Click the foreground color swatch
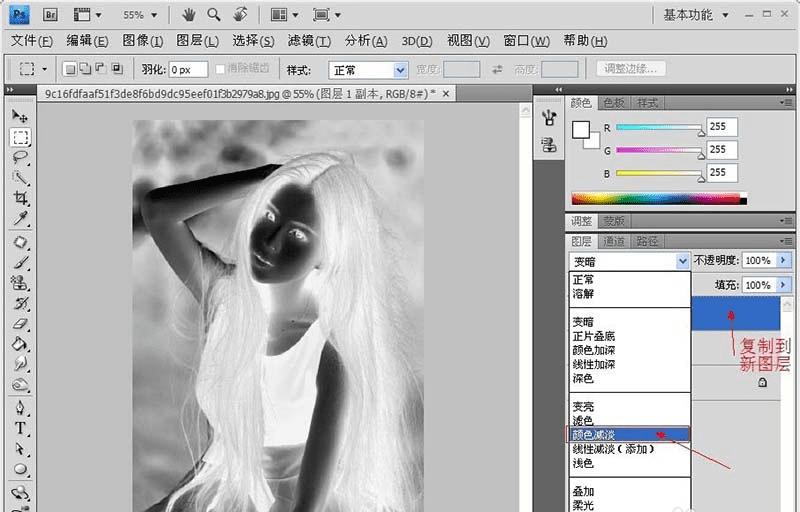 [580, 129]
